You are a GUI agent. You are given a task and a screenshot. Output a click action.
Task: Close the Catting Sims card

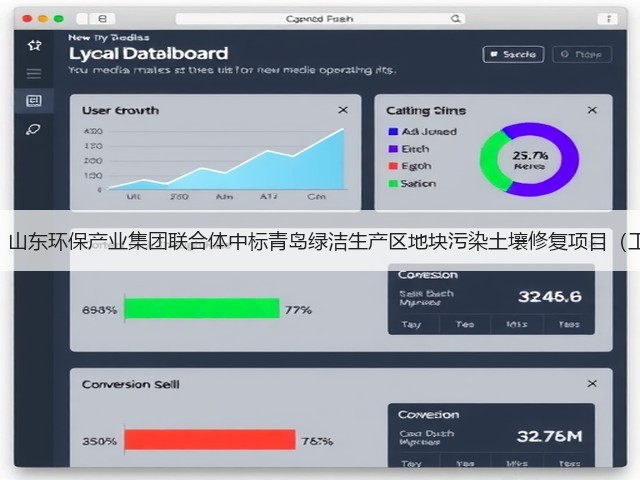592,110
